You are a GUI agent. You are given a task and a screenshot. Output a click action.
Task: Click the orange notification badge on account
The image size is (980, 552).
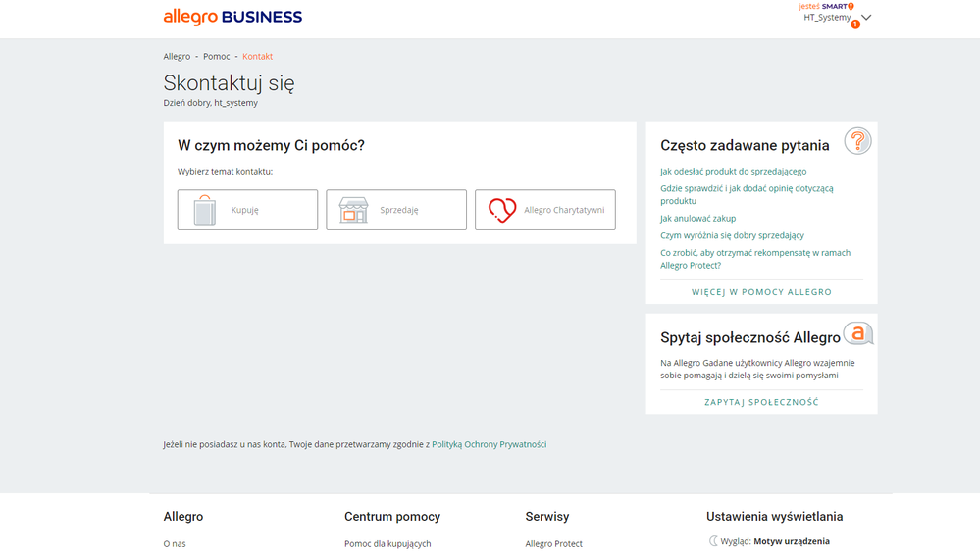click(855, 25)
